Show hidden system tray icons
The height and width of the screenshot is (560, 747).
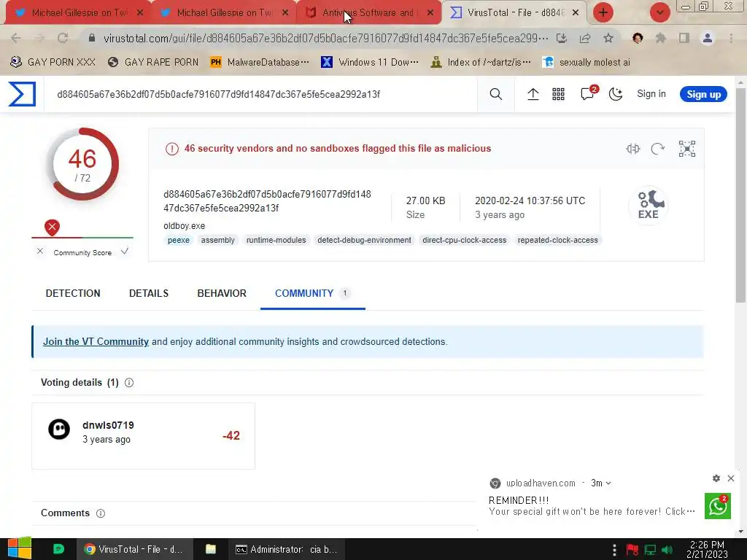click(x=614, y=550)
